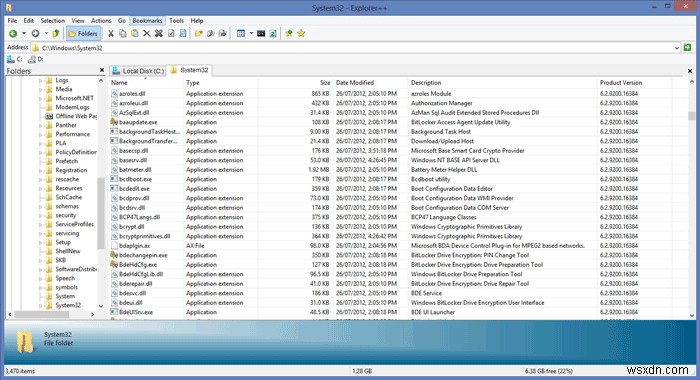Click the file list vertical scrollbar thumb
700x380 pixels.
692,116
